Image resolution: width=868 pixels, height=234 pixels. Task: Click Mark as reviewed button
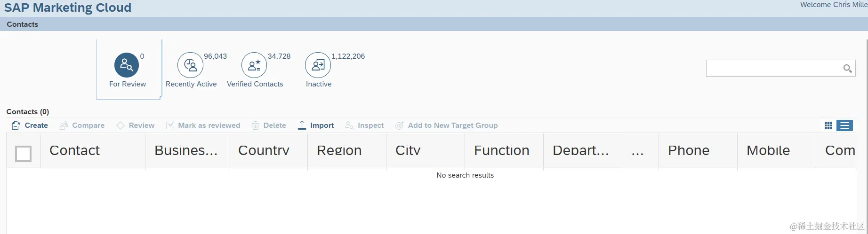209,125
